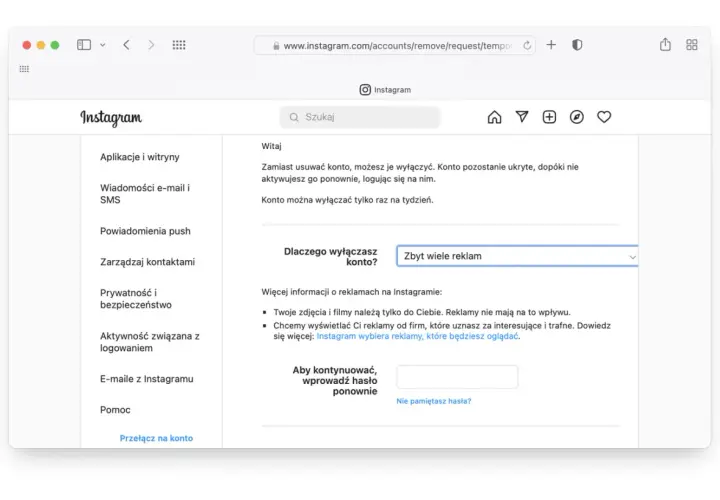Open the Safari share icon
Viewport: 720px width, 500px height.
coord(665,45)
